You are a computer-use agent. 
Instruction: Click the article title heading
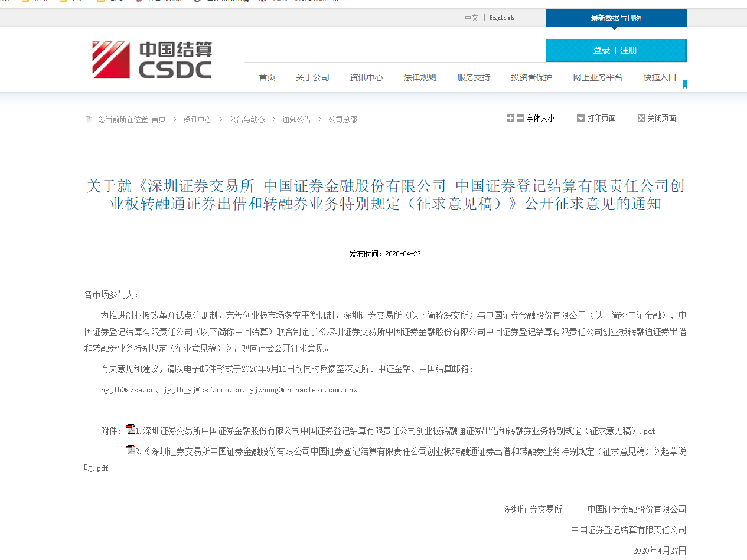coord(385,195)
